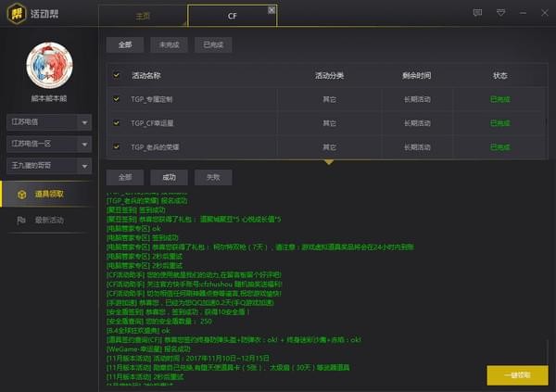Viewport: 556px width, 392px height.
Task: Collapse the activity table using the yellow triangle
Action: (329, 162)
